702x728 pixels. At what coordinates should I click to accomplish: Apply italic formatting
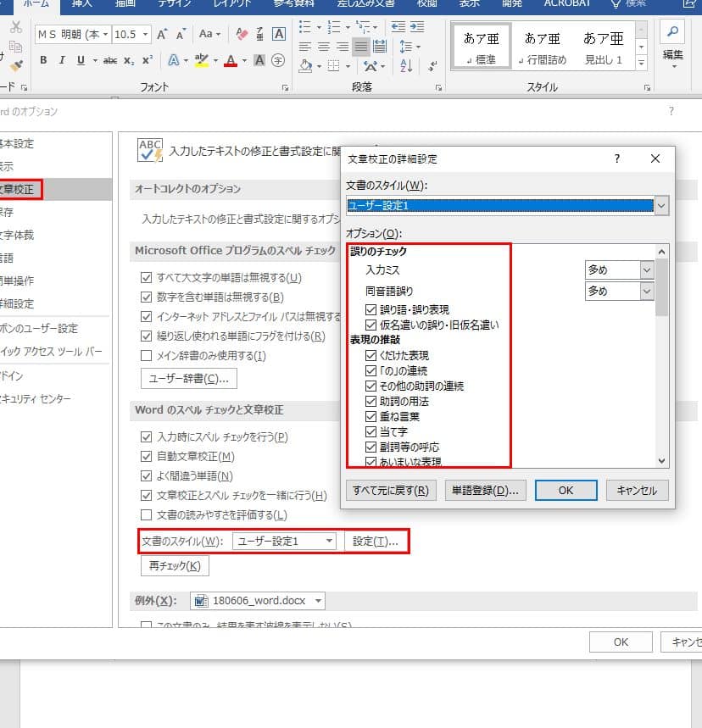[x=62, y=60]
